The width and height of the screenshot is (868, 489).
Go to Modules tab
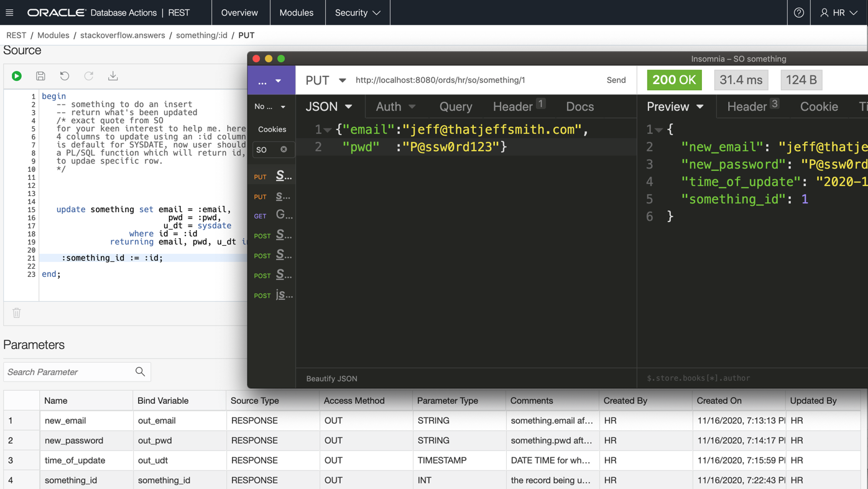[297, 12]
